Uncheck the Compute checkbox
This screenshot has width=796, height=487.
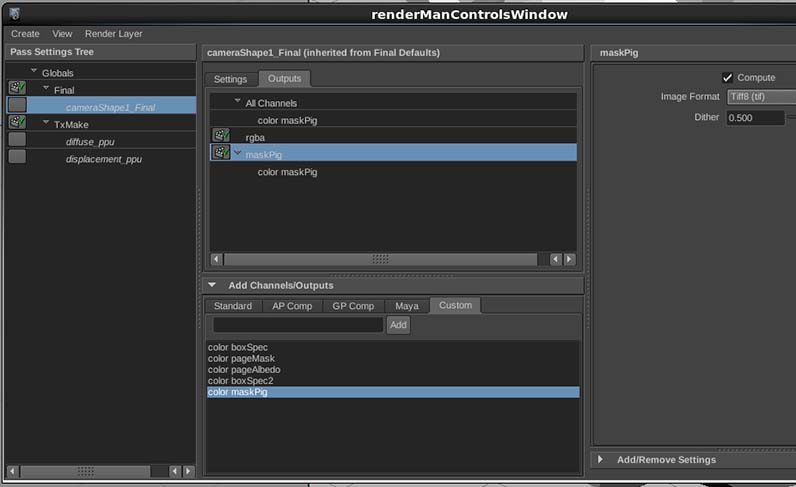click(727, 78)
